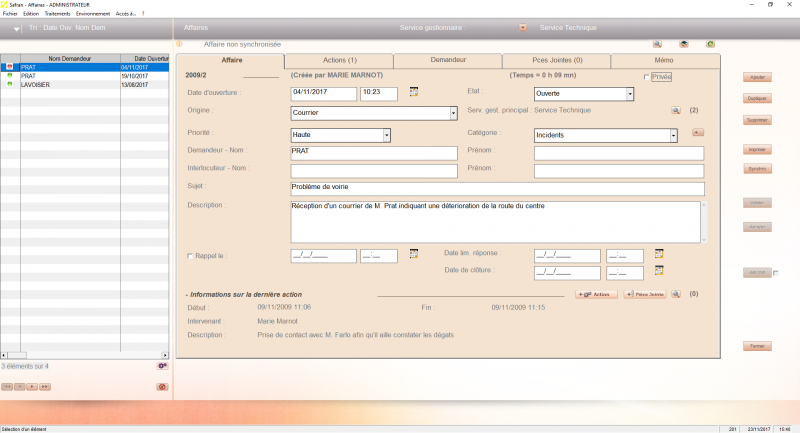
Task: Click red status icon on first PRAT row
Action: pyautogui.click(x=10, y=67)
